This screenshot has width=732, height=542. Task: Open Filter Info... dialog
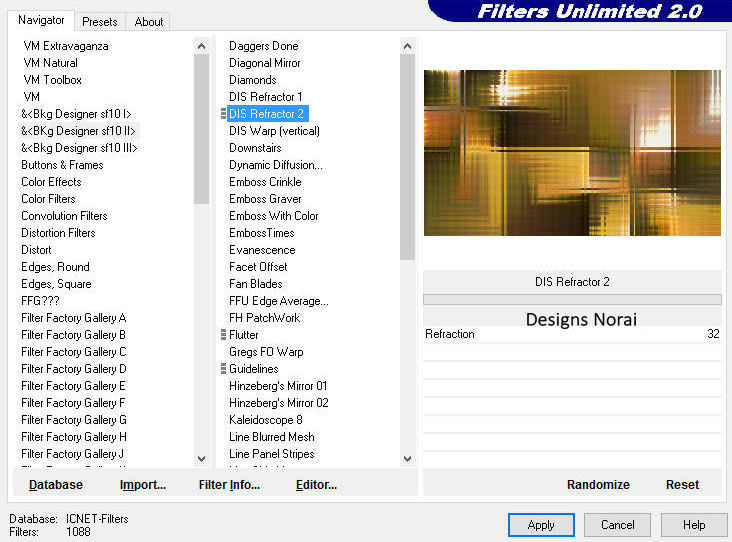coord(229,484)
